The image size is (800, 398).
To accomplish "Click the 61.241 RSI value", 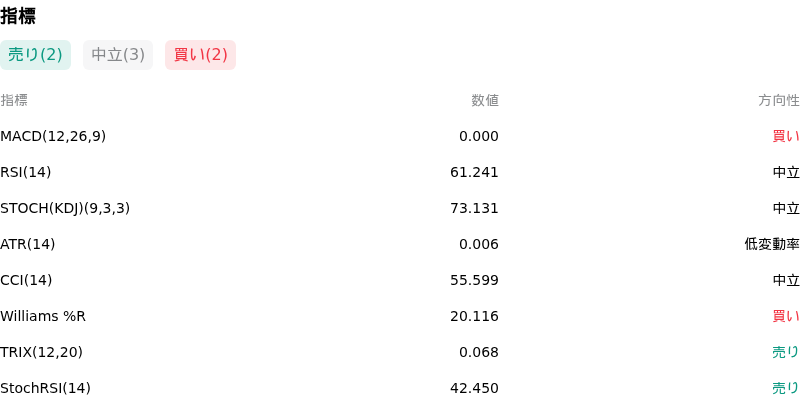I will 474,172.
